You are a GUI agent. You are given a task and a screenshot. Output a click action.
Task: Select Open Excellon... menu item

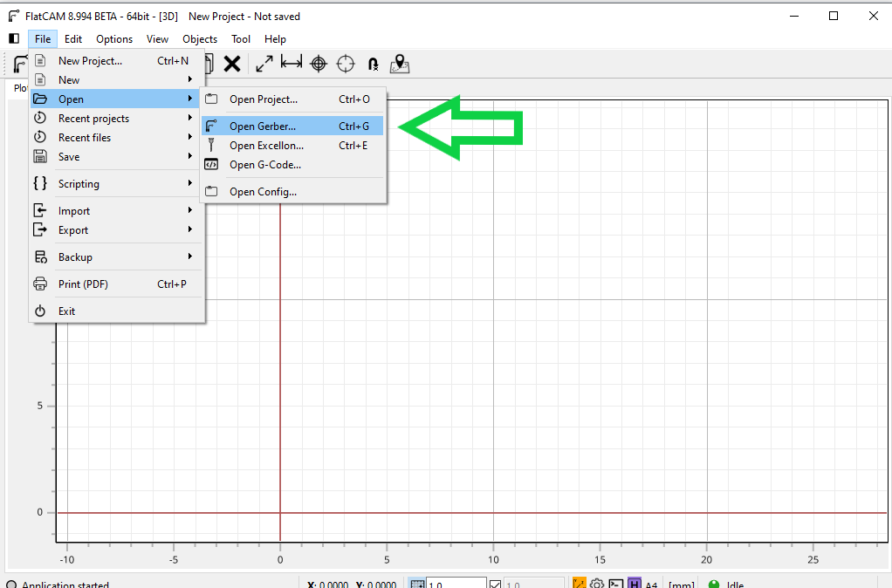[293, 146]
